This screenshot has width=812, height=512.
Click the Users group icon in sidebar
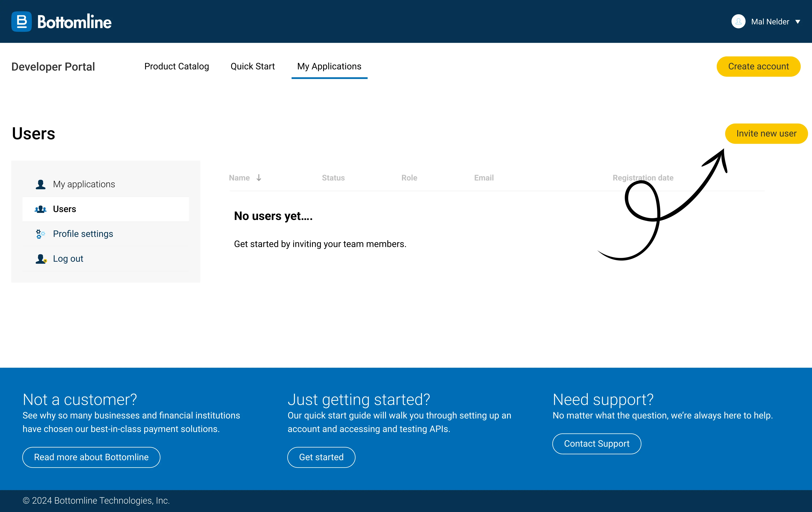[x=40, y=209]
